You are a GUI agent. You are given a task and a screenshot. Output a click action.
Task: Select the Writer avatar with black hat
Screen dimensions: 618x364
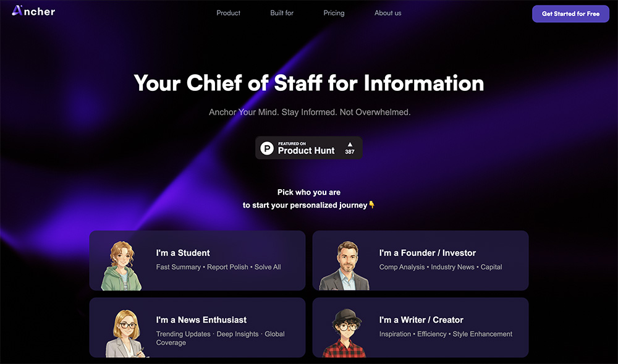pyautogui.click(x=344, y=333)
